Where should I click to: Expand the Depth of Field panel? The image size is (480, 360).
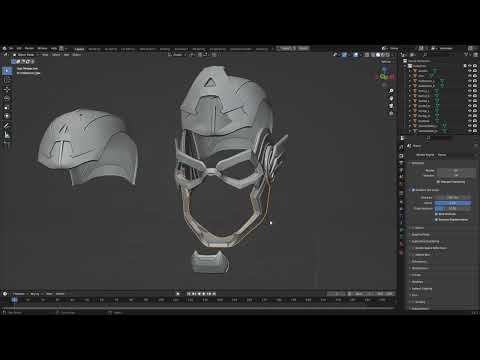(421, 235)
